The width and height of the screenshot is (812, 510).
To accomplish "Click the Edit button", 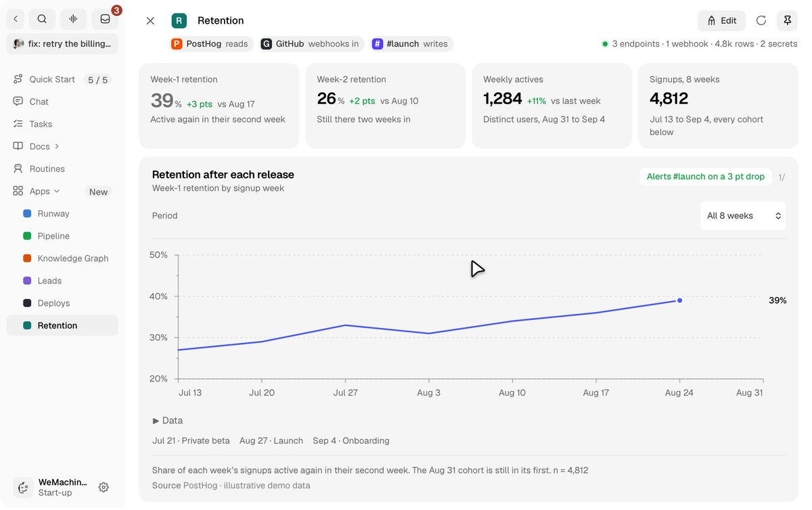I will point(721,20).
